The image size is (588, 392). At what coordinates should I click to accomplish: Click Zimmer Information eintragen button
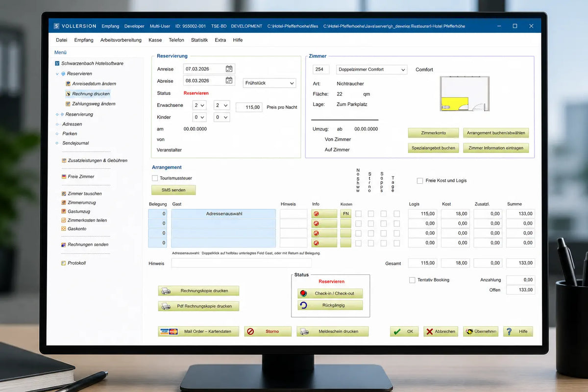coord(496,148)
